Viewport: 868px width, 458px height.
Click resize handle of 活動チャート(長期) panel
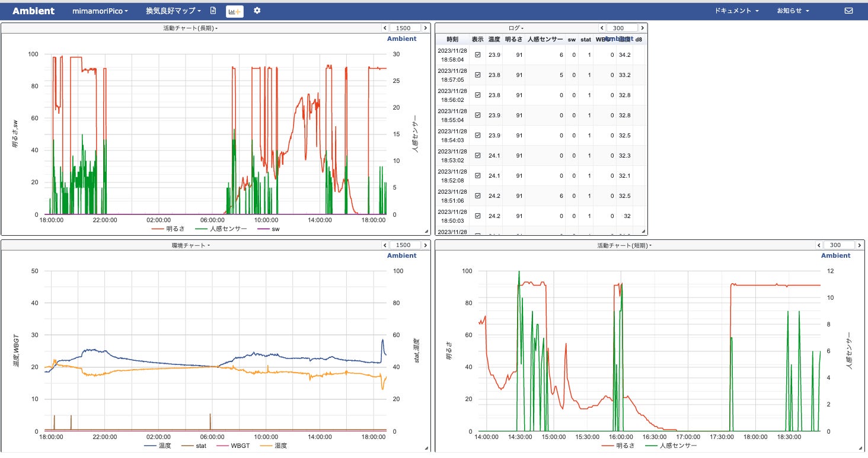(426, 232)
